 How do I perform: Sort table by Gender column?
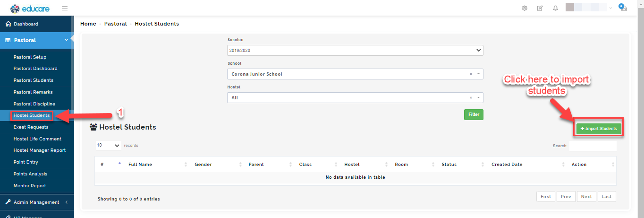point(217,164)
